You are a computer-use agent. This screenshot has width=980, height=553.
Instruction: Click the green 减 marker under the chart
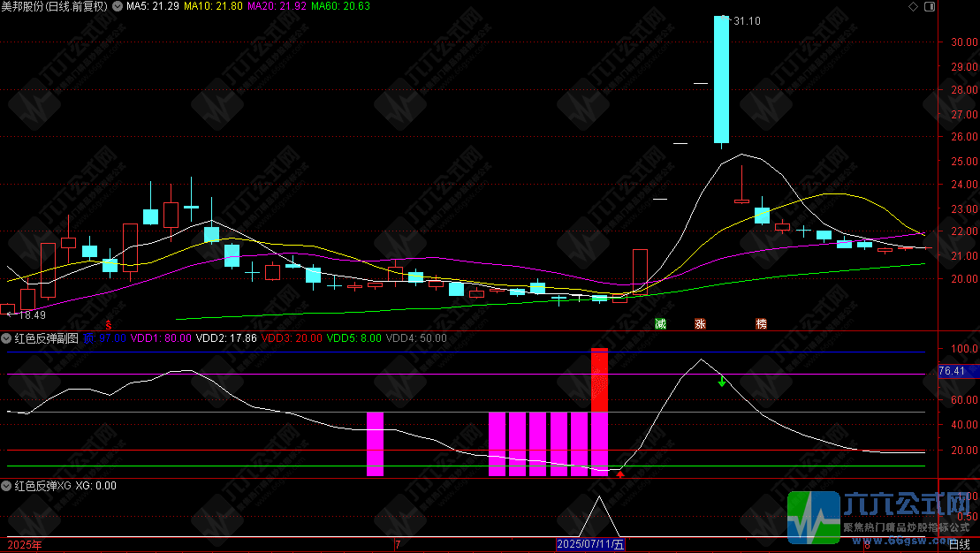pos(661,323)
